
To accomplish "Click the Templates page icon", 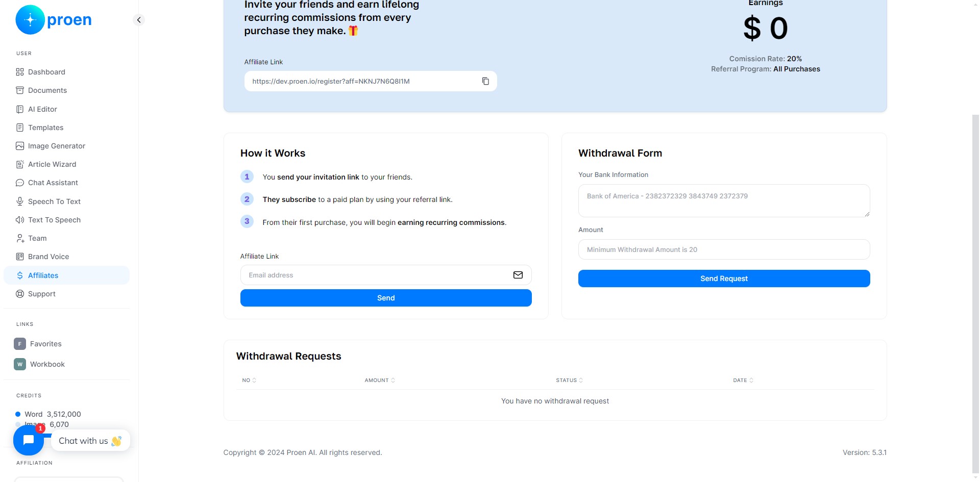I will click(x=20, y=128).
